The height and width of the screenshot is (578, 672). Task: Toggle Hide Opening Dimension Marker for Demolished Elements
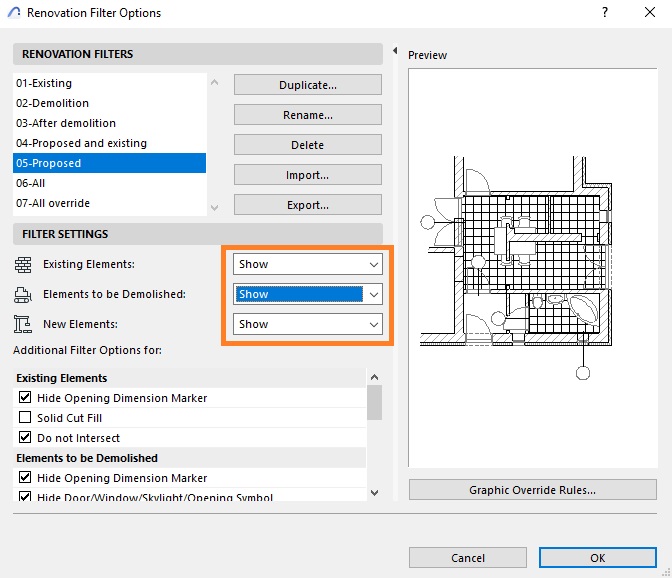[25, 477]
